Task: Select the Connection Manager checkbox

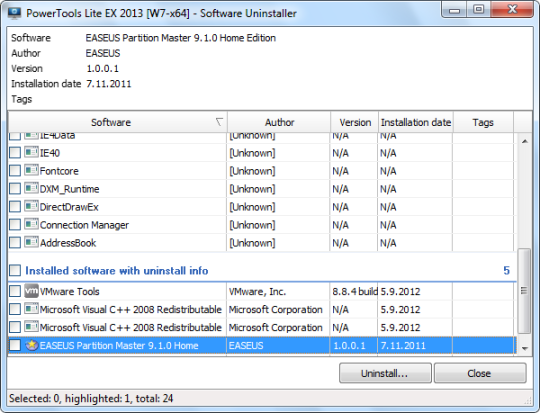Action: [15, 225]
